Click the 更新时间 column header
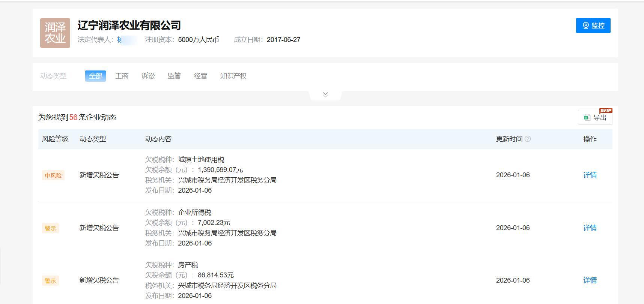Image resolution: width=644 pixels, height=304 pixels. tap(509, 139)
